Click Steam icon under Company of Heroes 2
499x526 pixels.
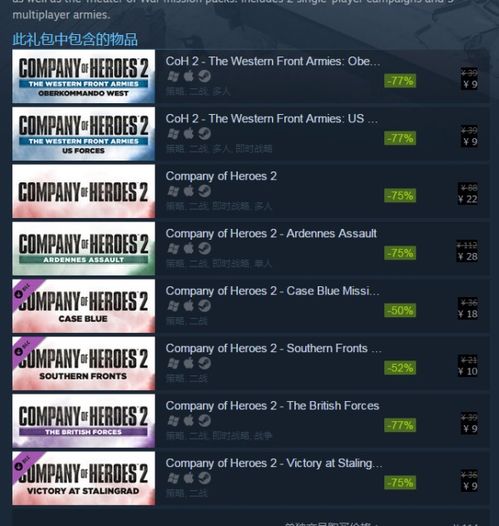(x=204, y=191)
